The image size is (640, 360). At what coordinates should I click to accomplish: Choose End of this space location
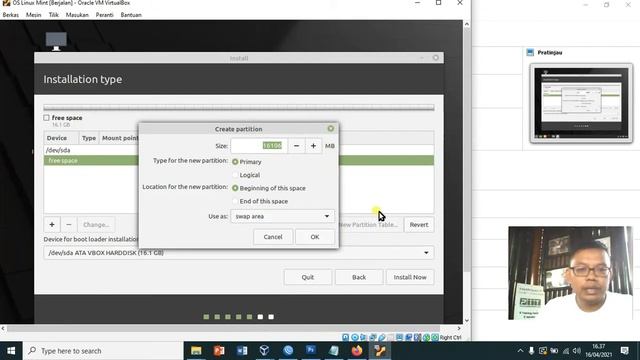click(x=235, y=201)
